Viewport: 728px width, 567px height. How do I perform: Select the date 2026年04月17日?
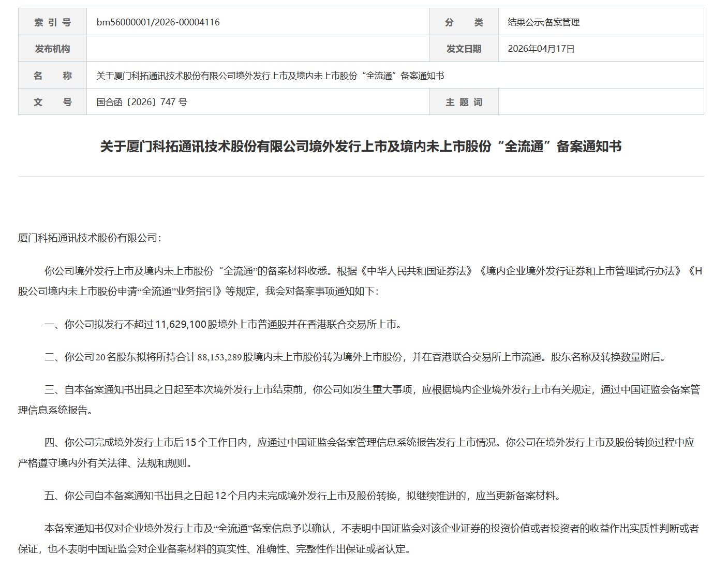point(541,49)
